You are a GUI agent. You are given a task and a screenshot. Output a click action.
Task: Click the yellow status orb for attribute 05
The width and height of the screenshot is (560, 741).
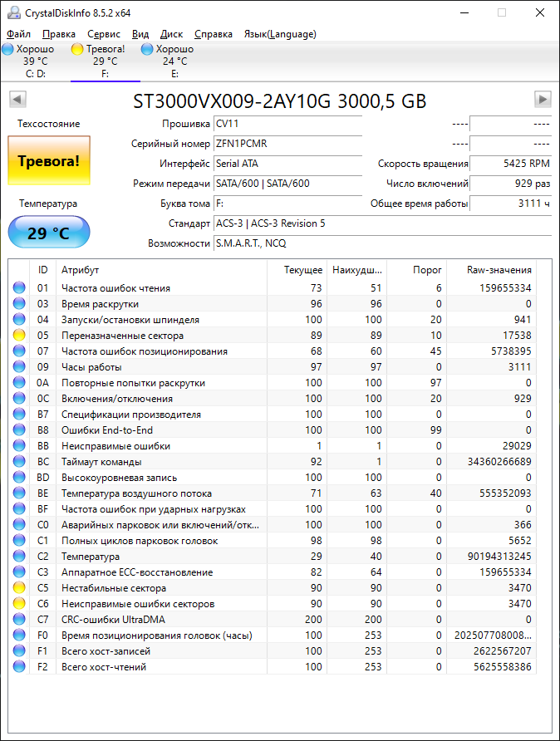[x=19, y=336]
